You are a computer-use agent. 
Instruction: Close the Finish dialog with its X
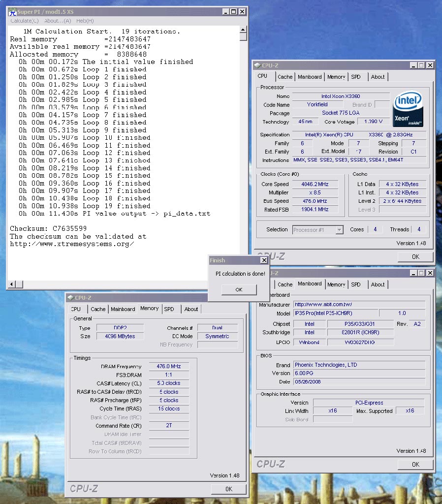click(264, 260)
